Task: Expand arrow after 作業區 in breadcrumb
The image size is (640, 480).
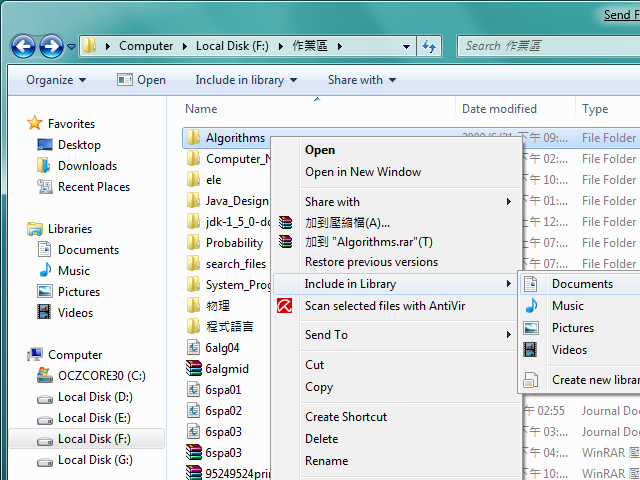Action: (340, 47)
